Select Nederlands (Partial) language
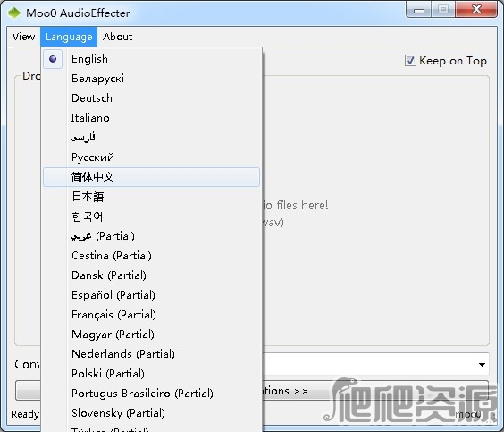 (151, 354)
